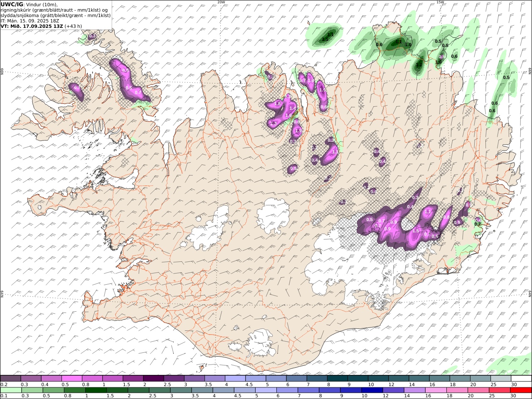The height and width of the screenshot is (399, 532).
Task: Click the "rigning/skúrir" legend description line
Action: point(54,10)
